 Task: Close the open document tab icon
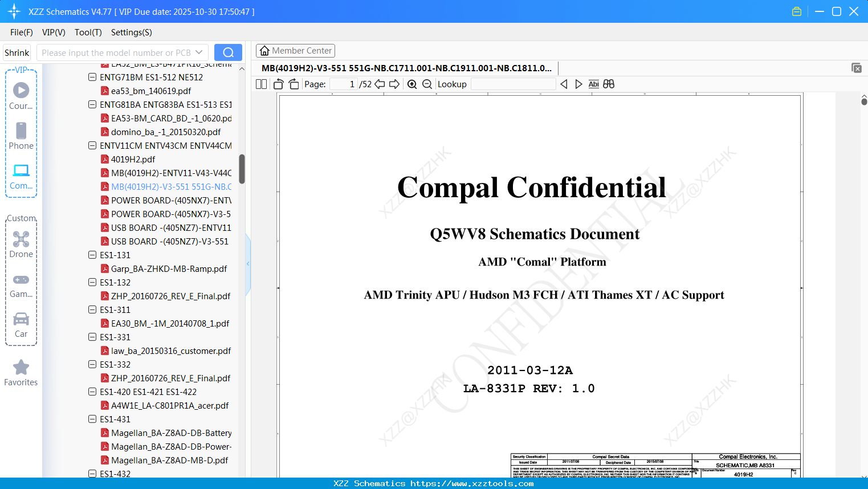pos(857,68)
